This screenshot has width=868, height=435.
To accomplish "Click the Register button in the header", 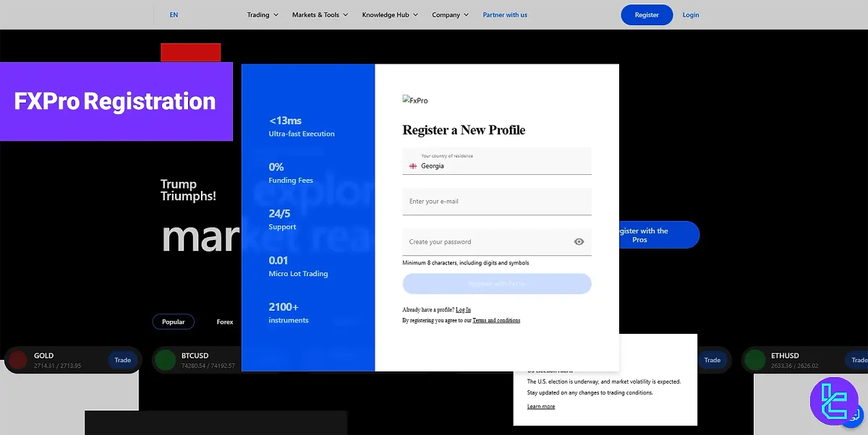I will pyautogui.click(x=647, y=14).
